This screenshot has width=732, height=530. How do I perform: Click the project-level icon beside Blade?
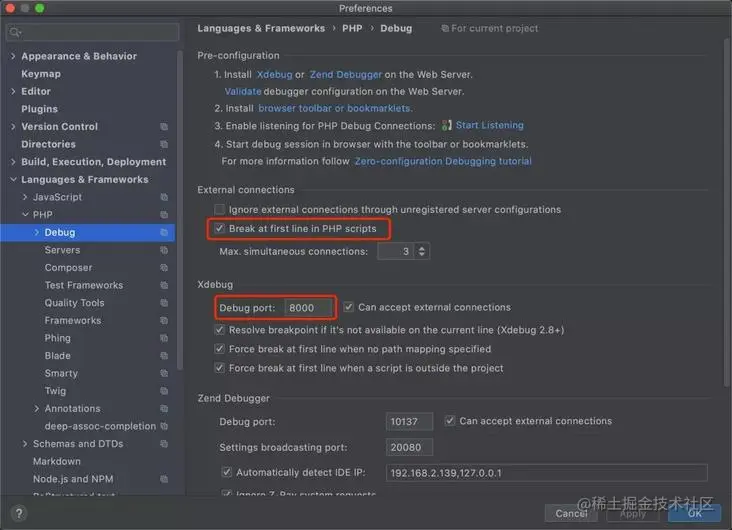(164, 356)
